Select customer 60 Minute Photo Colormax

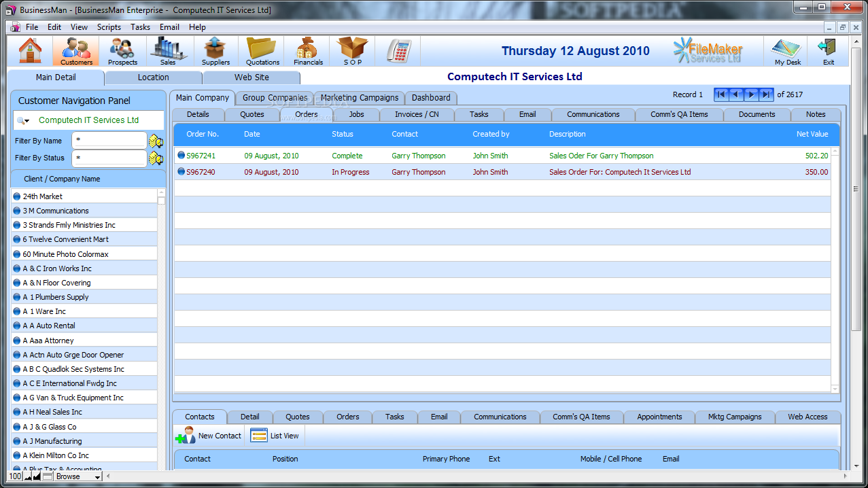[x=84, y=254]
